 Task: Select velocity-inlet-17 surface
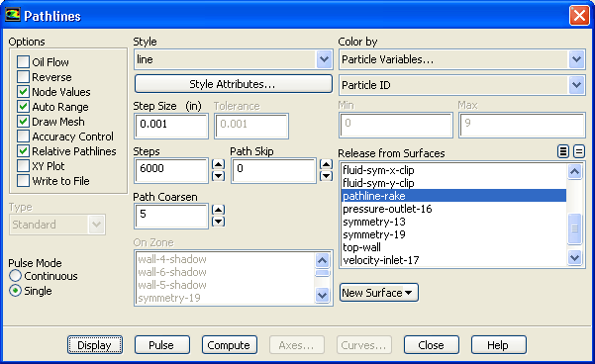point(453,260)
